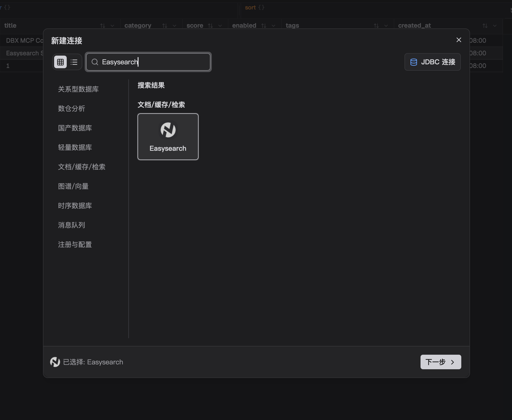Open the JDBC 连接 option
Screen dimensions: 512x420
(433, 62)
